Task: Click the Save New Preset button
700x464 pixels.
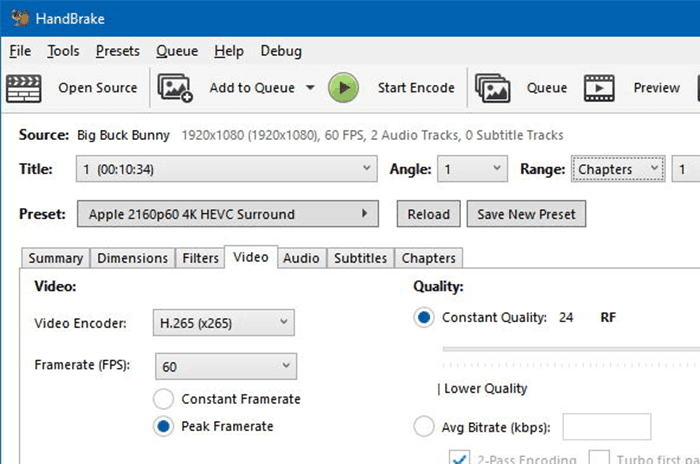Action: 527,214
